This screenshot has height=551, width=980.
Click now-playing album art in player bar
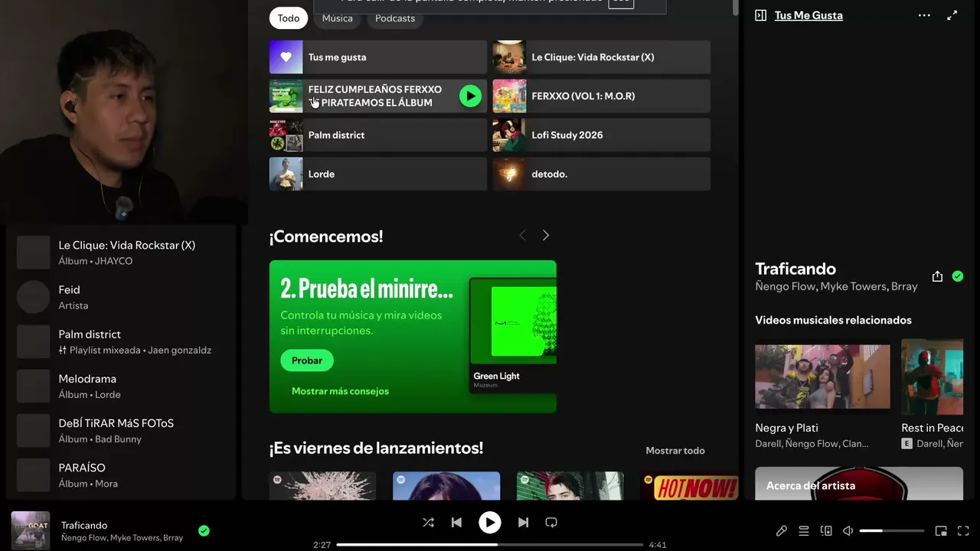[31, 530]
